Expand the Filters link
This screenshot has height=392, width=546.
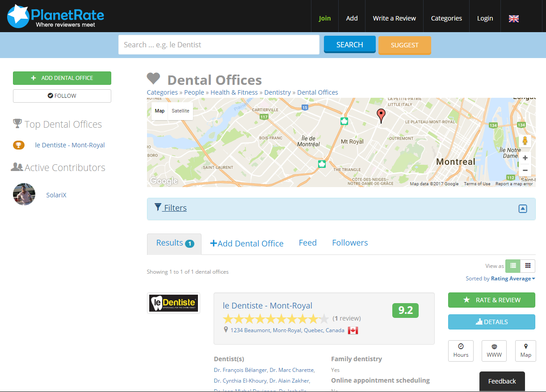tap(170, 208)
